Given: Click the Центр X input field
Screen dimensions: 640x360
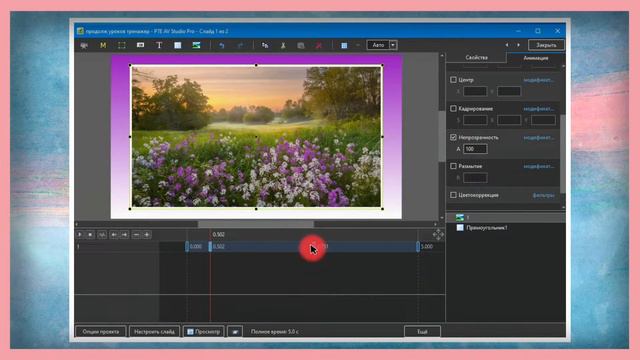Looking at the screenshot, I should [x=475, y=91].
